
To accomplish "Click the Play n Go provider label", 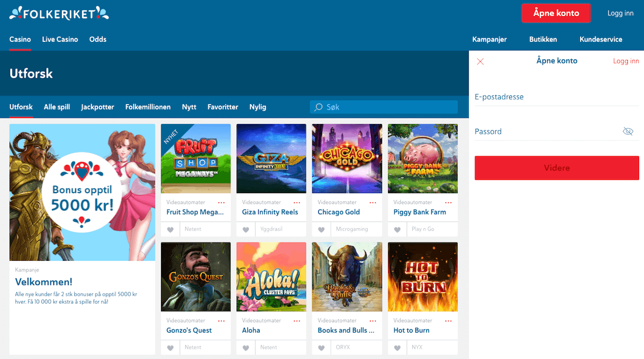I will click(423, 229).
